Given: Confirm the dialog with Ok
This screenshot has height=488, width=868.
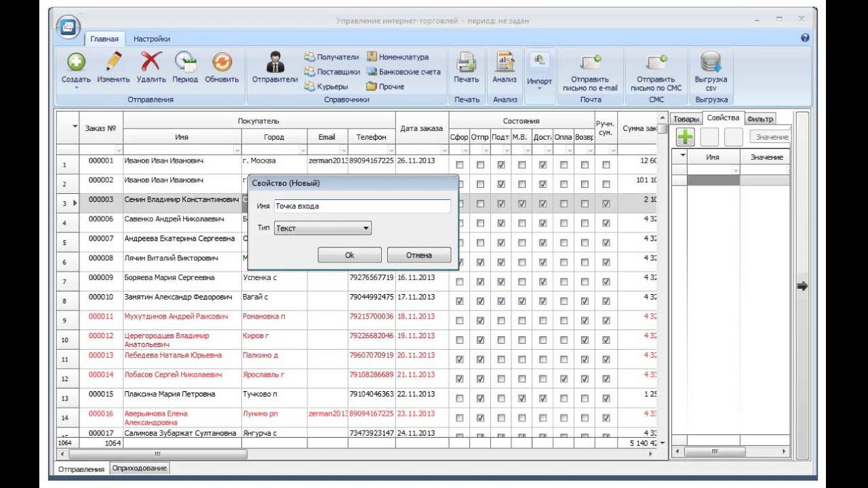Looking at the screenshot, I should click(349, 255).
